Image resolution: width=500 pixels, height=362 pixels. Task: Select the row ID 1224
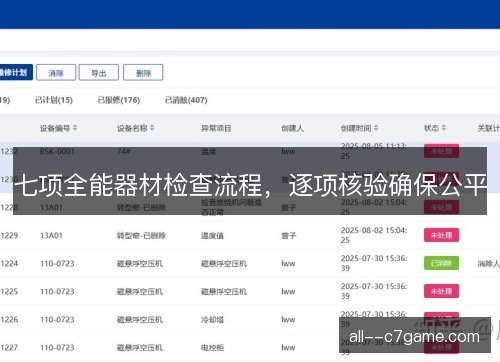[x=9, y=264]
